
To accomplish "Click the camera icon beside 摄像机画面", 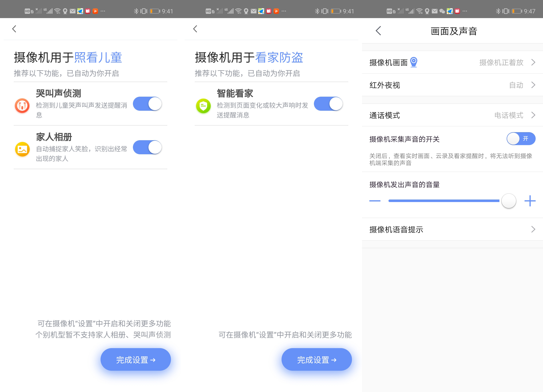I will point(414,62).
